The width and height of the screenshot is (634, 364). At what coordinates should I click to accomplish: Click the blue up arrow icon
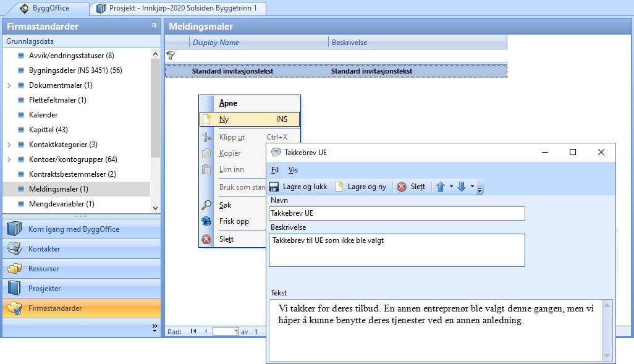point(441,187)
